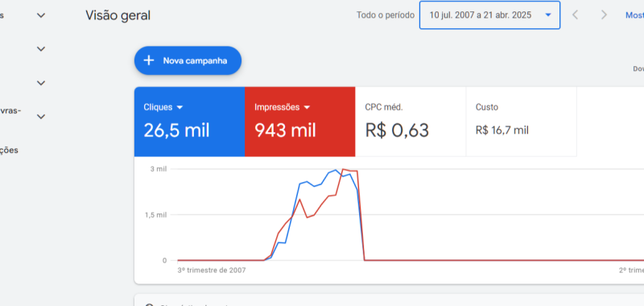Select the Custo R$ 16,7 mil card
The height and width of the screenshot is (306, 644).
pos(521,122)
